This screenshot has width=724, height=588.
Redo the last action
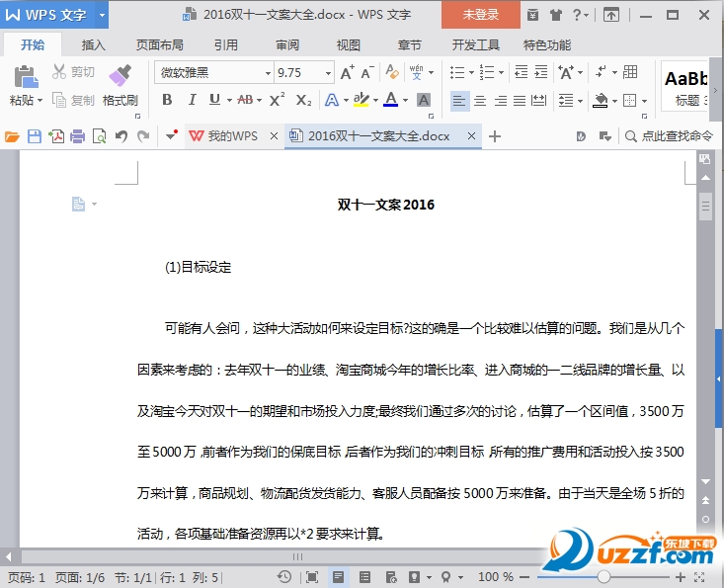click(143, 136)
